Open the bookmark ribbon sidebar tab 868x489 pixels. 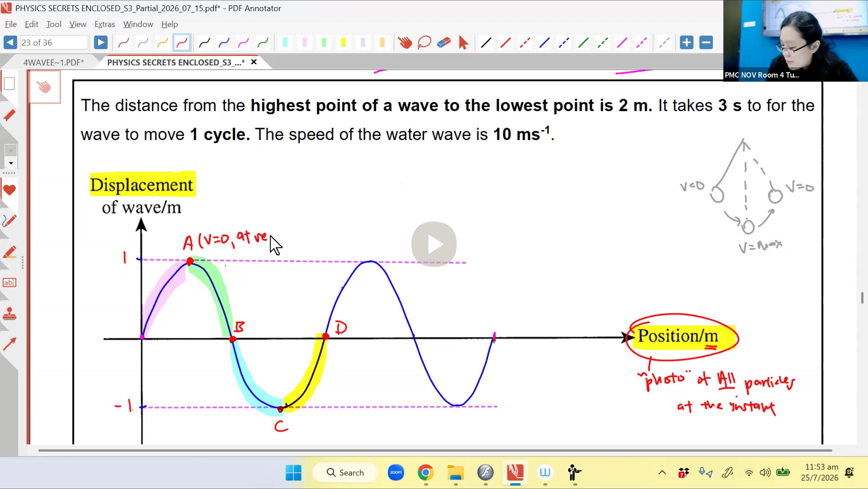(9, 115)
